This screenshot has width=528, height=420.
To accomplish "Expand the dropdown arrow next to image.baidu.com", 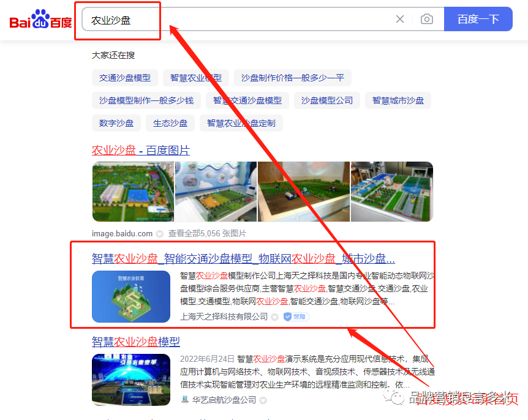I will [x=160, y=233].
